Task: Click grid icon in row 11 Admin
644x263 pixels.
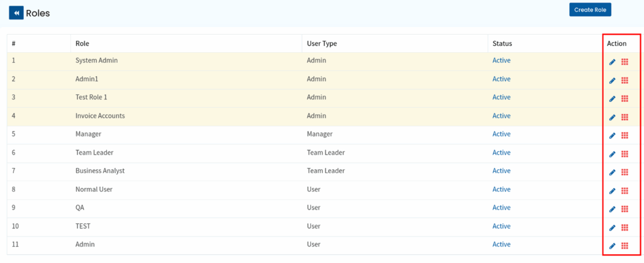Action: click(625, 245)
